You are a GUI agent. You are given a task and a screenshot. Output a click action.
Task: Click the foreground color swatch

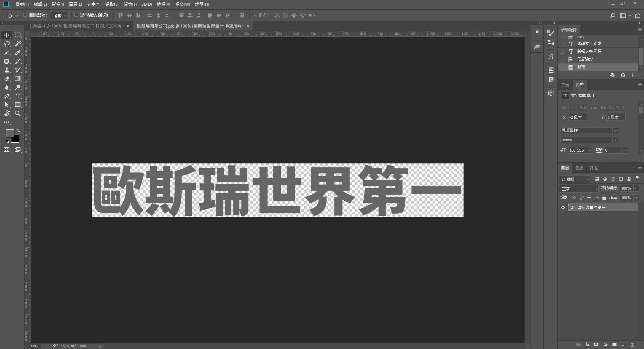coord(10,133)
